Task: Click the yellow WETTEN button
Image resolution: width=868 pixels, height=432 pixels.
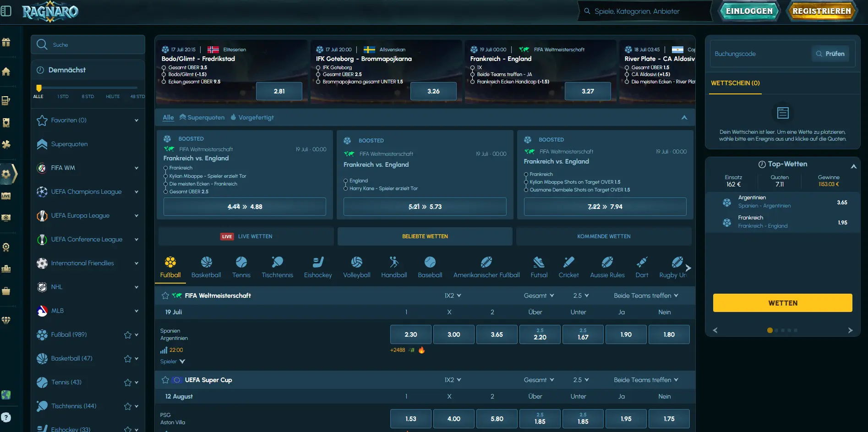Action: click(783, 303)
